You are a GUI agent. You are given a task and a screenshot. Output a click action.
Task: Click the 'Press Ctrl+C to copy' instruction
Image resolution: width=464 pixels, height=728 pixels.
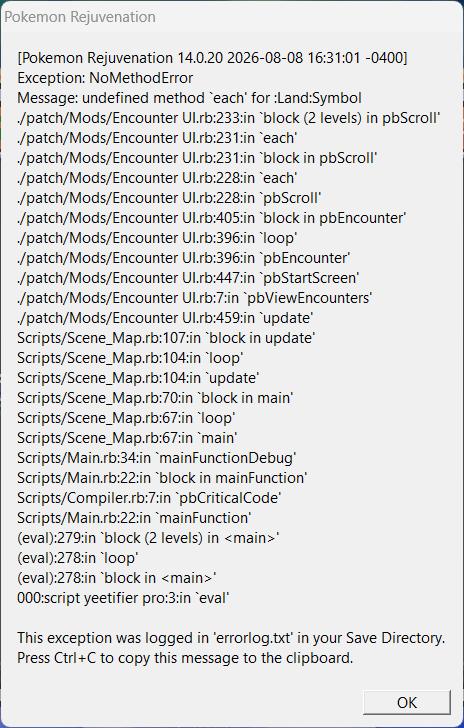tap(185, 658)
